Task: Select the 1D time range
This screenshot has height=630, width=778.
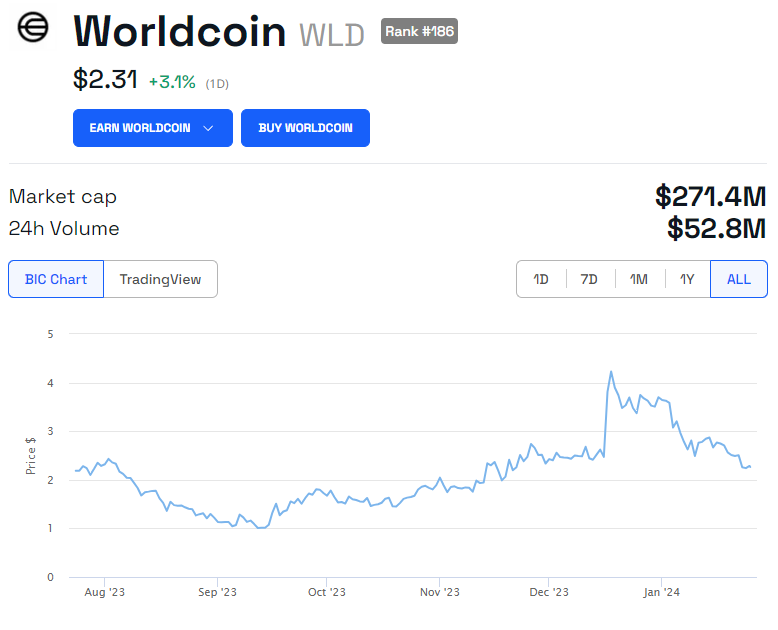Action: [x=541, y=279]
